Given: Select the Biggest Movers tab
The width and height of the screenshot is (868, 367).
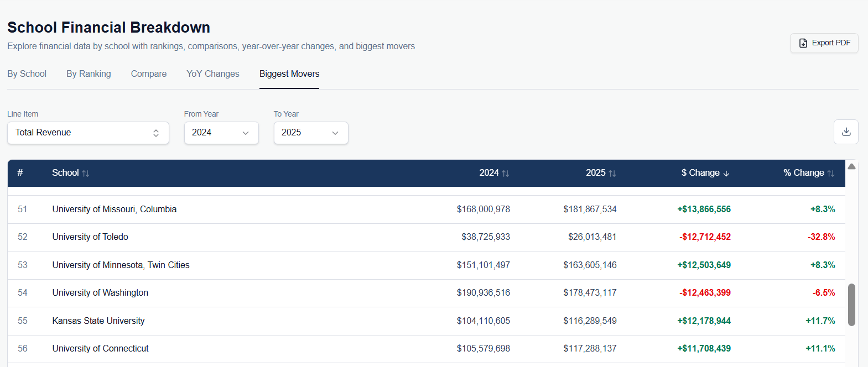Looking at the screenshot, I should point(289,74).
